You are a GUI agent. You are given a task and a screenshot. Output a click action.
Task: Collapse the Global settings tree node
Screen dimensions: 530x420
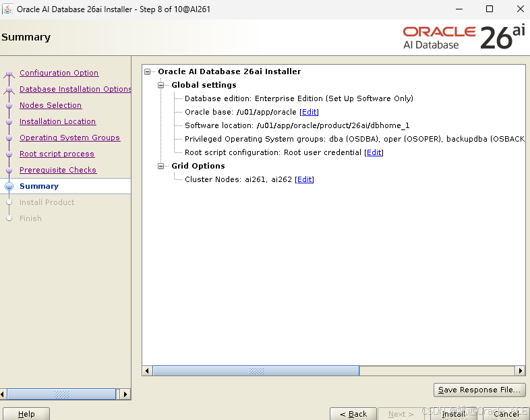(161, 85)
